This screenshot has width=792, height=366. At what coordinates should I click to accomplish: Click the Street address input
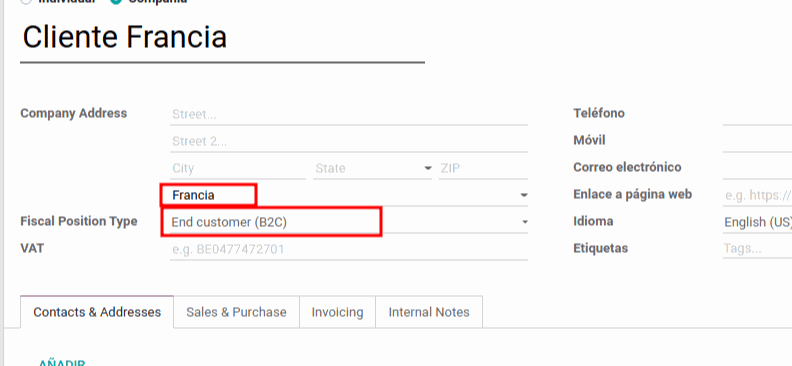(x=349, y=115)
